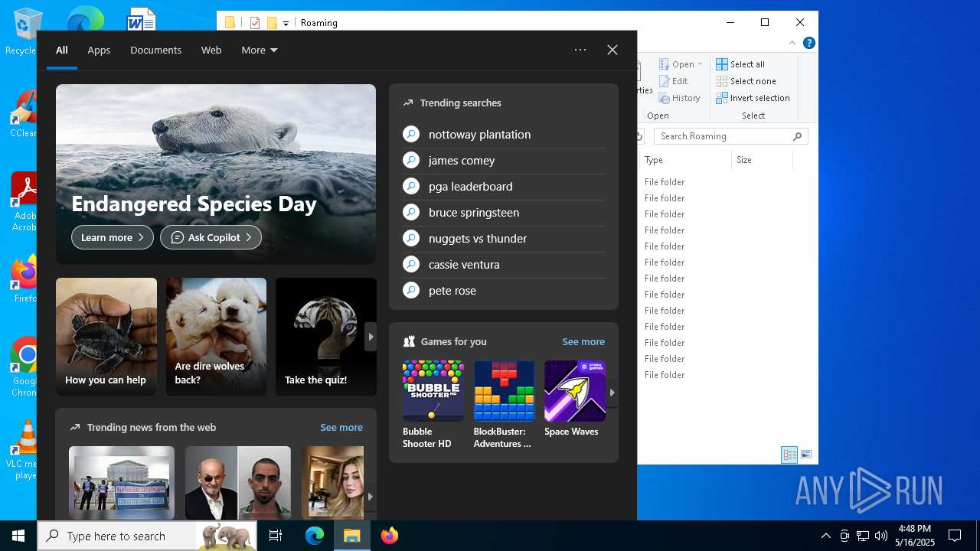Advance the highlight cards with the arrow
The width and height of the screenshot is (980, 551).
pyautogui.click(x=371, y=337)
